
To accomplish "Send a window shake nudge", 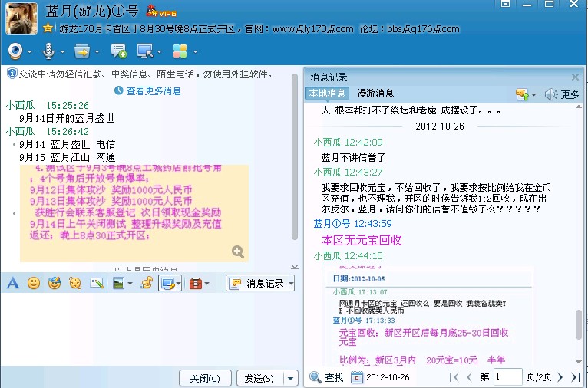I will 75,283.
